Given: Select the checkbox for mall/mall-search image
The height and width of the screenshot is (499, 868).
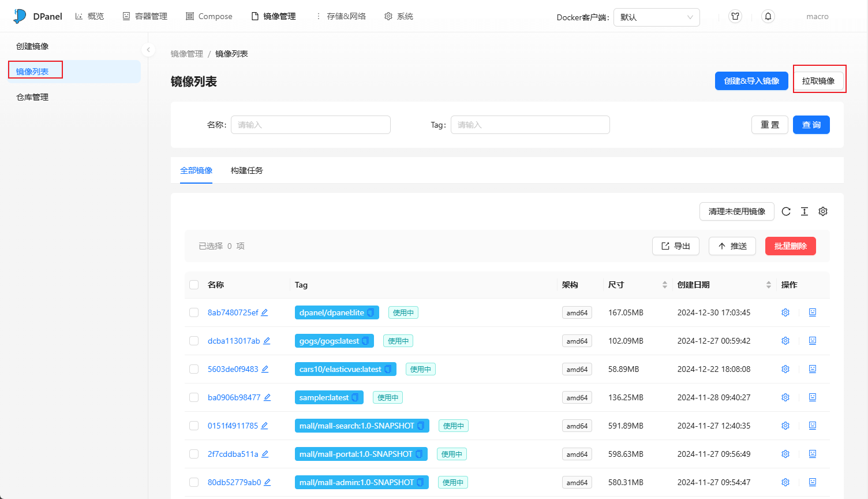Looking at the screenshot, I should [x=194, y=426].
